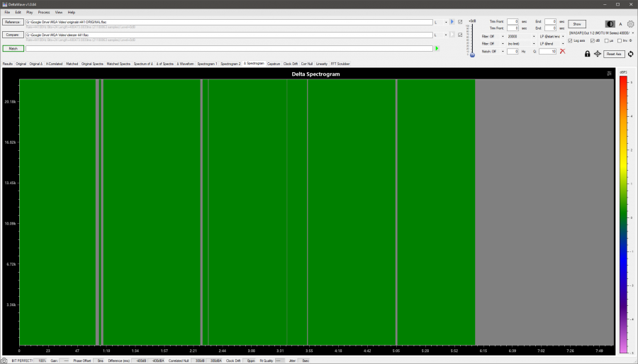Click the dB volume slider handle
638x364 pixels.
[473, 55]
